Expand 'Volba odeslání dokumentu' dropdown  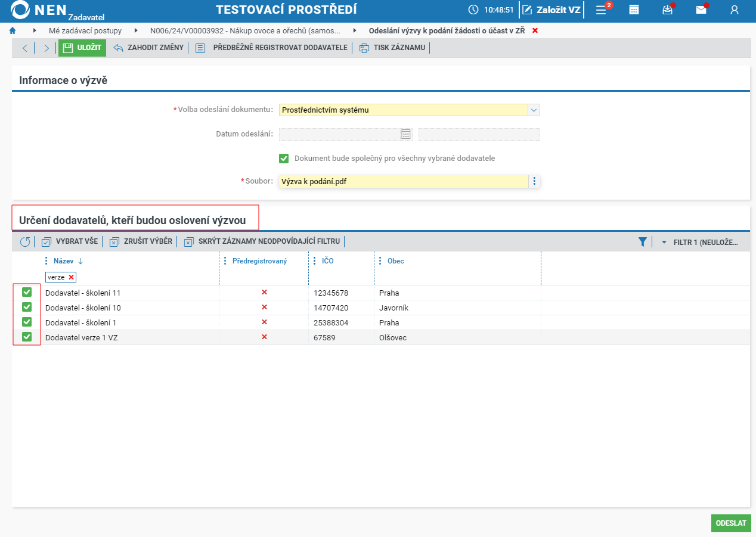click(x=534, y=110)
